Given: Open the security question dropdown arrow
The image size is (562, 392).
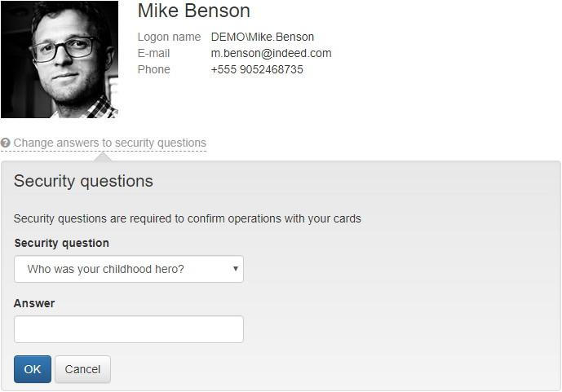Looking at the screenshot, I should 235,268.
